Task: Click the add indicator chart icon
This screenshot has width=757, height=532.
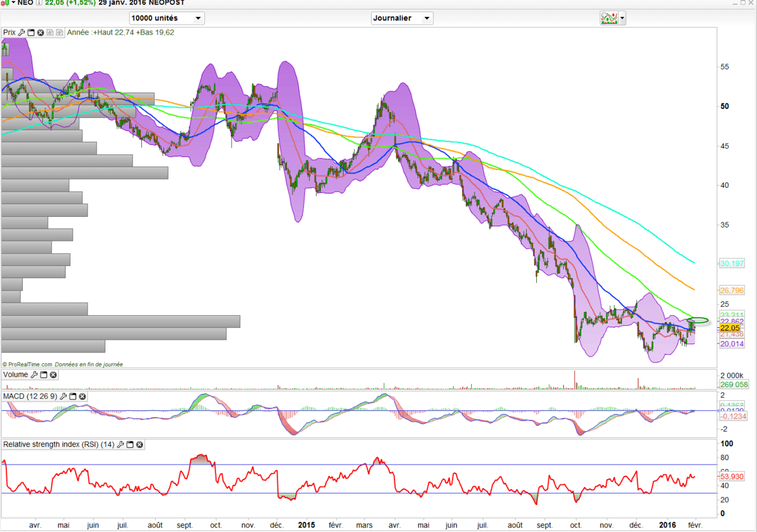Action: (609, 18)
